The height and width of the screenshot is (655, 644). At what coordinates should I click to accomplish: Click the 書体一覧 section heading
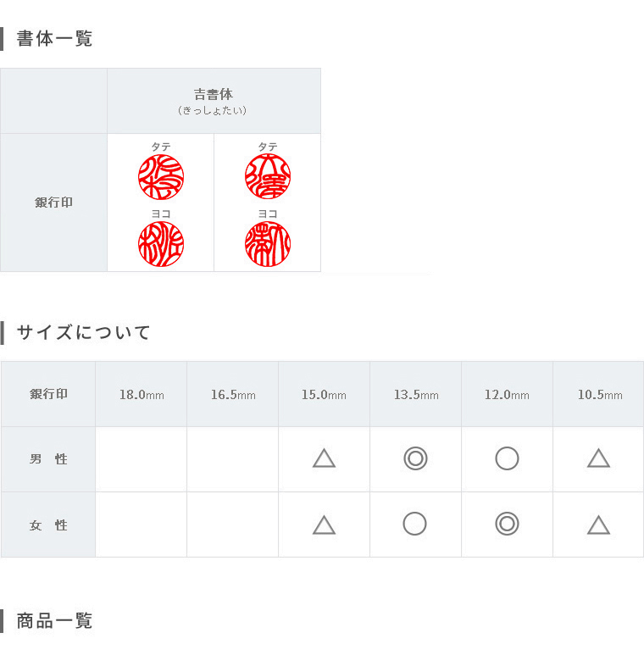pos(54,38)
